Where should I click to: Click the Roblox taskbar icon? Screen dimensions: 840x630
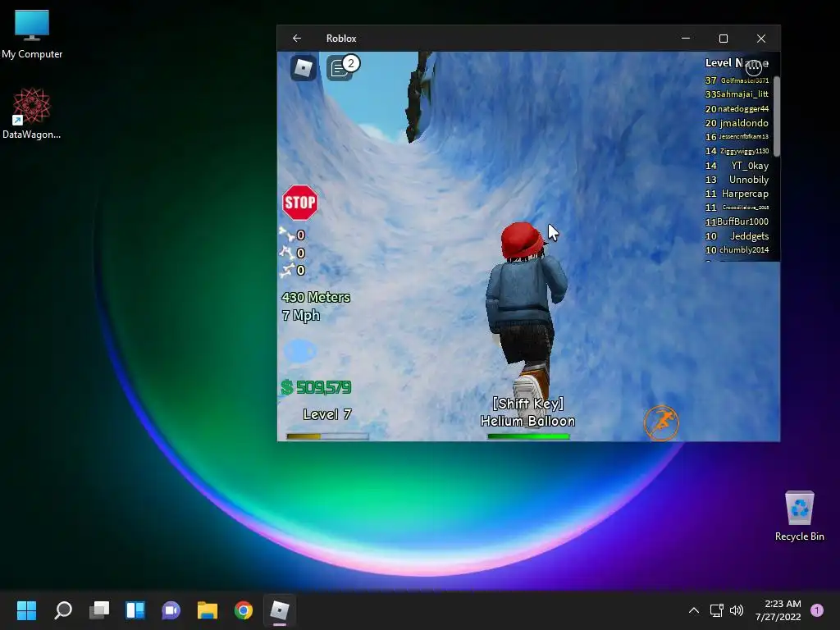pyautogui.click(x=279, y=610)
